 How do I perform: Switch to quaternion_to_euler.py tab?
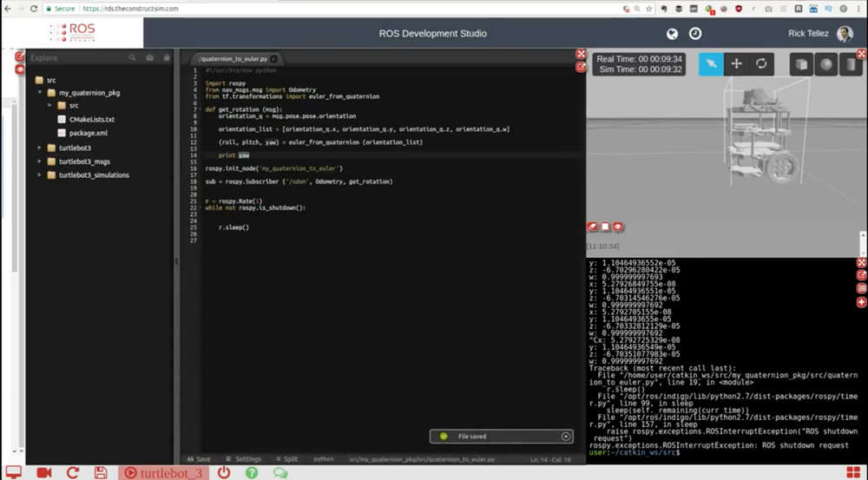tap(233, 59)
